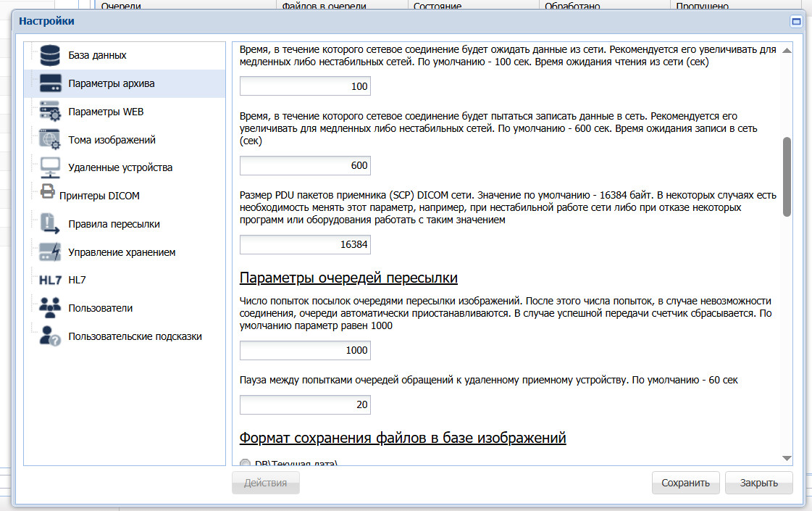This screenshot has width=812, height=511.
Task: Click the Закрыть button
Action: tap(758, 483)
